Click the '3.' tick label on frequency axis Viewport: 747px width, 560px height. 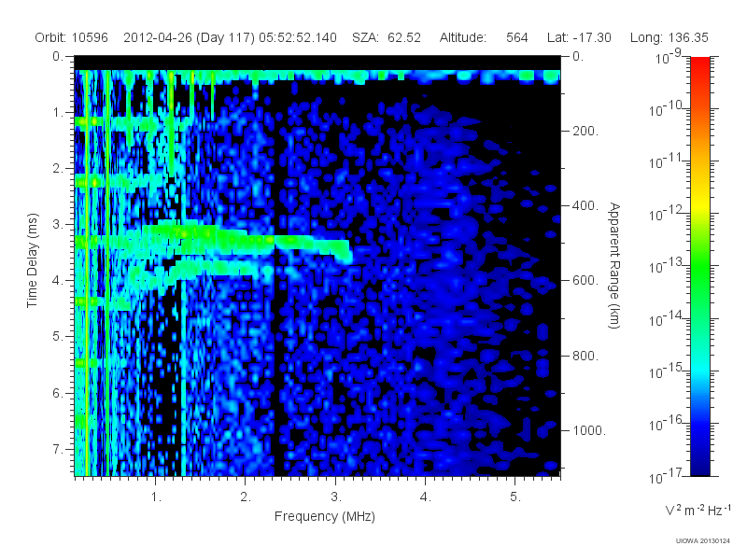336,497
